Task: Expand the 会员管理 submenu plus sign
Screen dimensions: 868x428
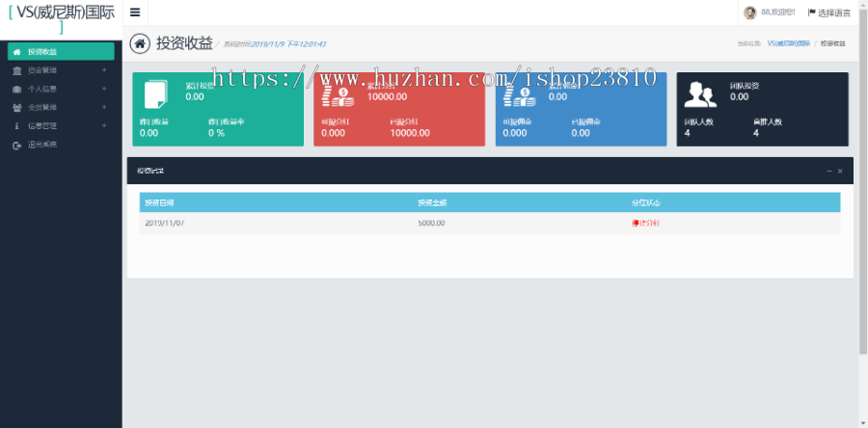Action: pos(104,107)
